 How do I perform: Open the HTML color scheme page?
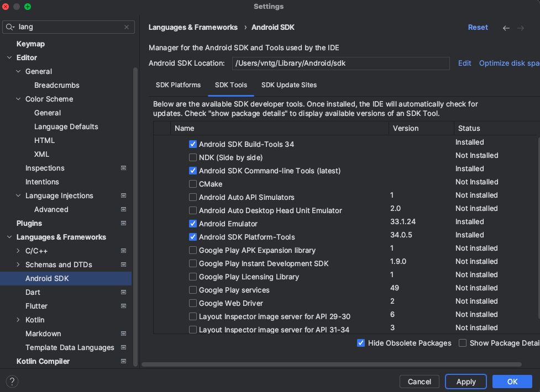tap(44, 140)
